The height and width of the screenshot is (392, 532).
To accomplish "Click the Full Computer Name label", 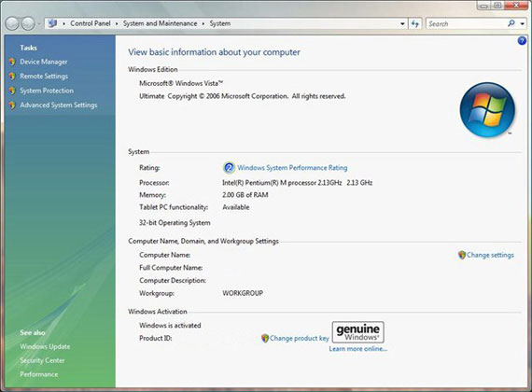I will coord(171,268).
